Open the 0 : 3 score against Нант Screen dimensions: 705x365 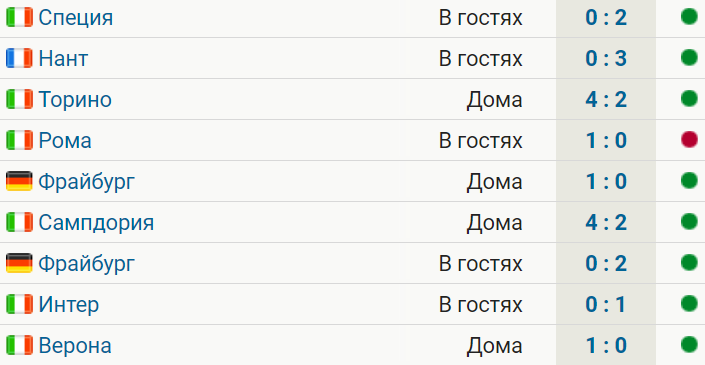[x=606, y=58]
